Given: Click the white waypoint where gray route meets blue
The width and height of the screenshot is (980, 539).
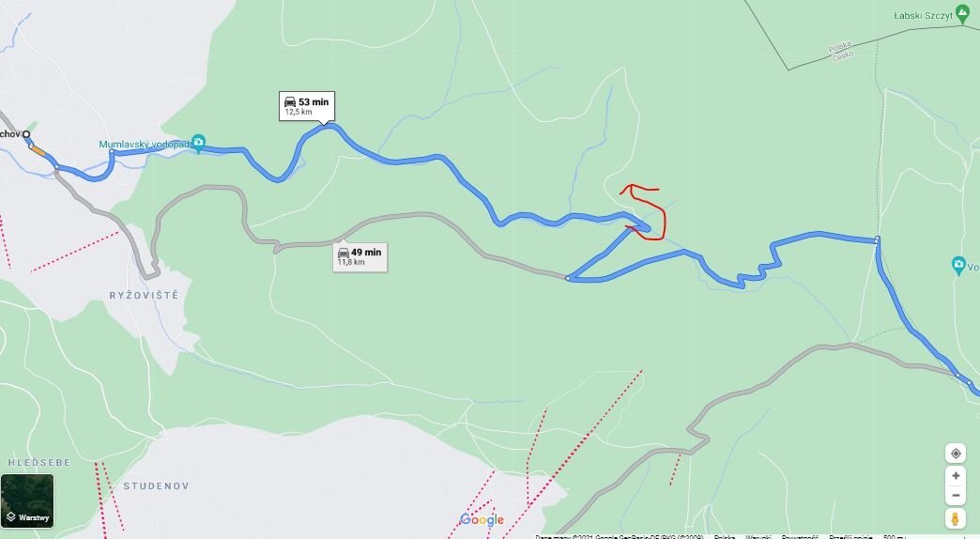Looking at the screenshot, I should 568,278.
